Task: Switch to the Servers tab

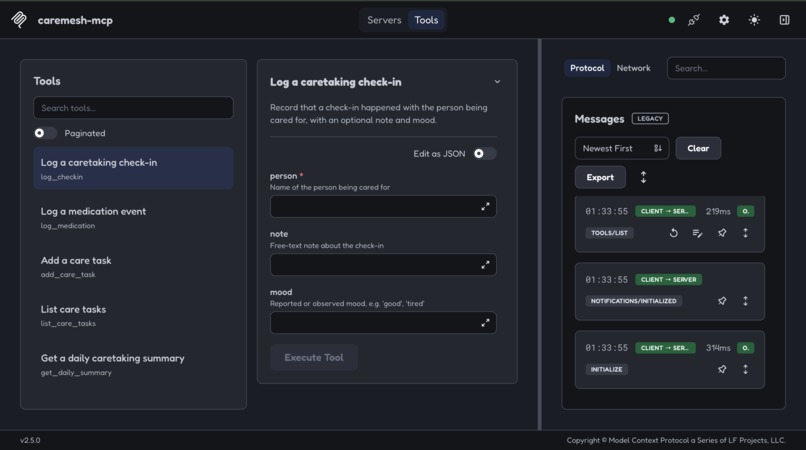Action: coord(384,20)
